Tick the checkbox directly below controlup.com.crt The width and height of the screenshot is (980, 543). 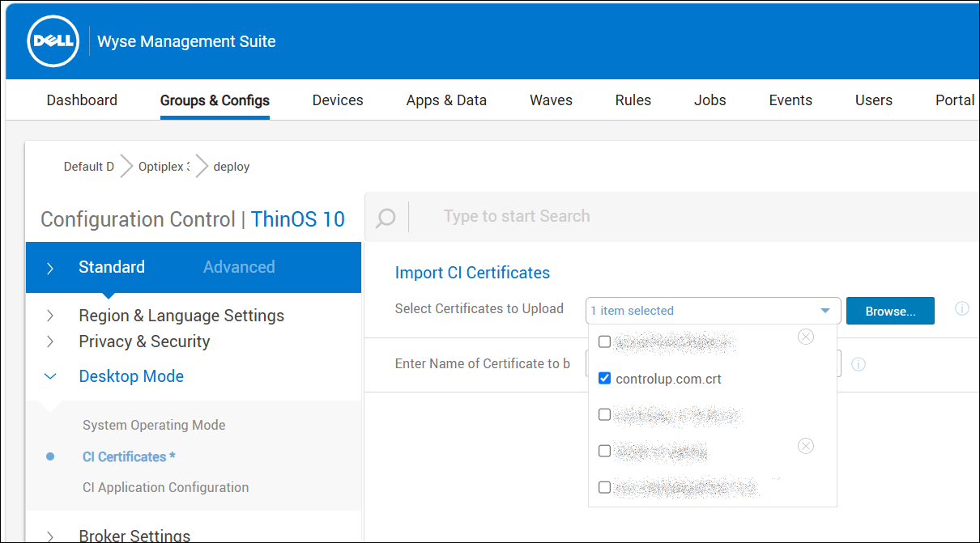604,414
